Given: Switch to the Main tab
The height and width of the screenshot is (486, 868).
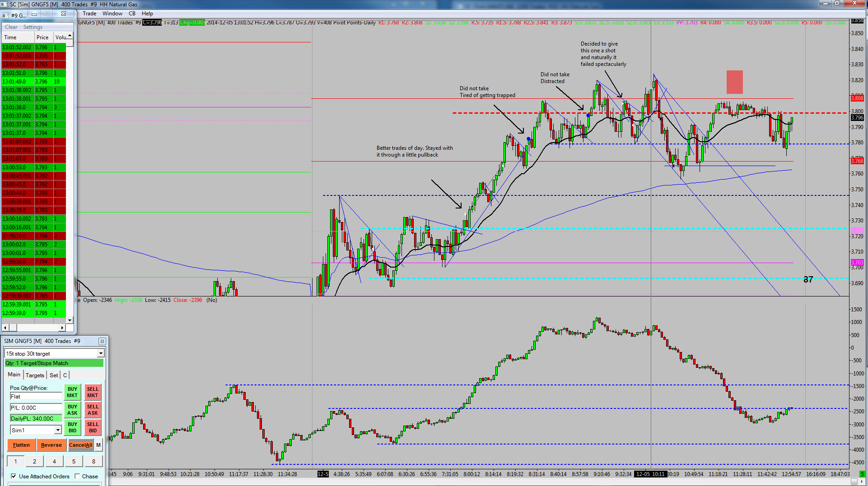Looking at the screenshot, I should pyautogui.click(x=14, y=375).
